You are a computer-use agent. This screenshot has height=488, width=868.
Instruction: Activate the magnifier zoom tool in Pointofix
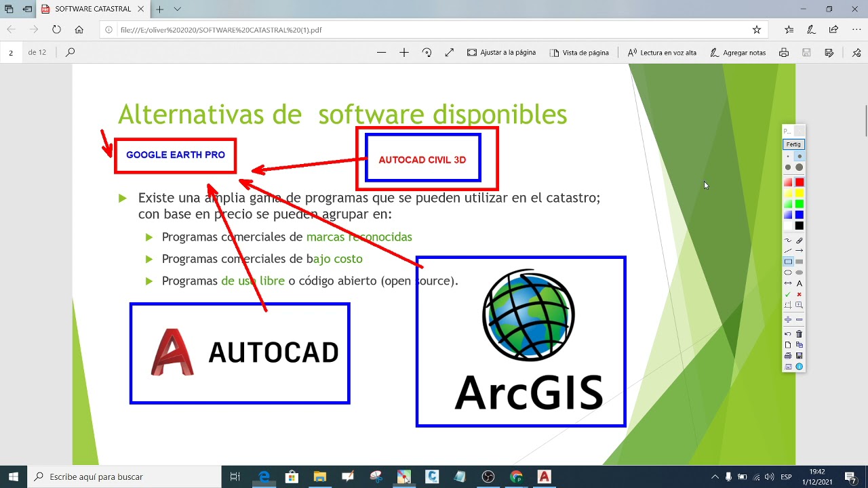(800, 305)
